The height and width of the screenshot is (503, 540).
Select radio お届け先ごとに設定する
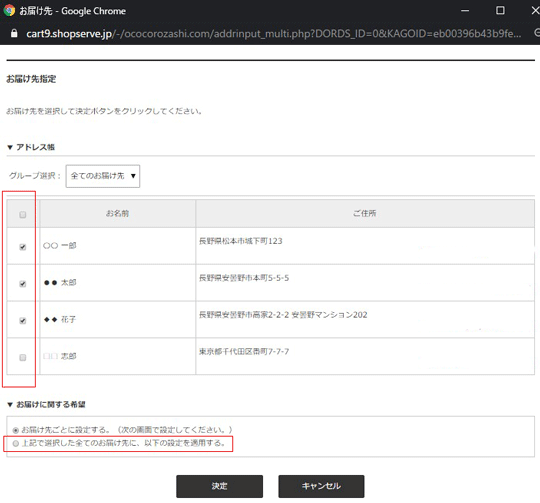point(15,430)
